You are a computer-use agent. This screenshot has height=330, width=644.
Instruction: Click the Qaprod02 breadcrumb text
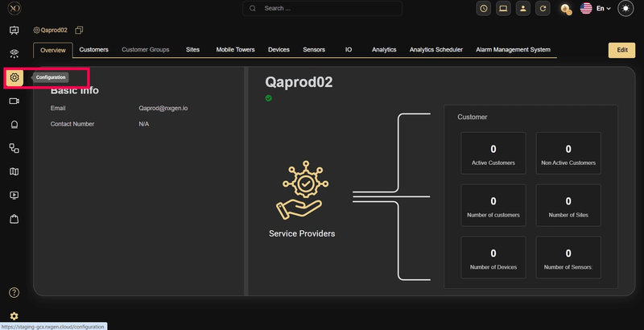(x=54, y=30)
